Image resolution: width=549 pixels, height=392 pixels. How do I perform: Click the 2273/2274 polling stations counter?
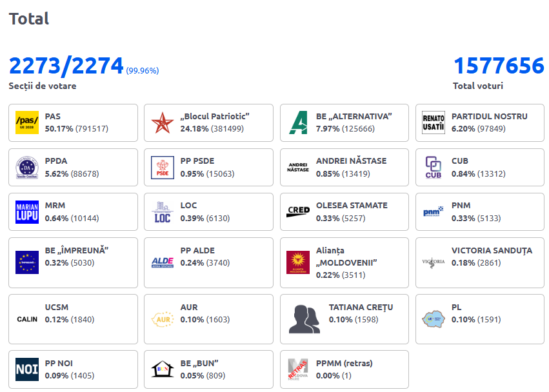tap(66, 66)
